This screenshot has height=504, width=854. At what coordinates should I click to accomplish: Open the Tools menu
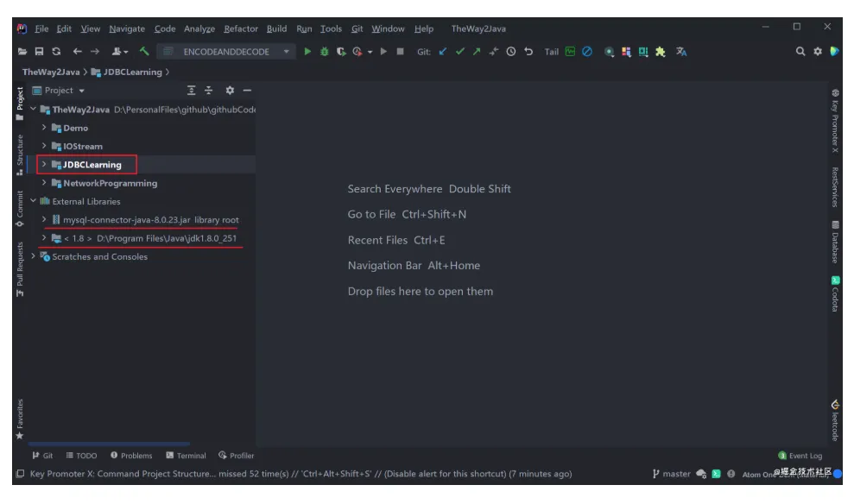point(331,28)
